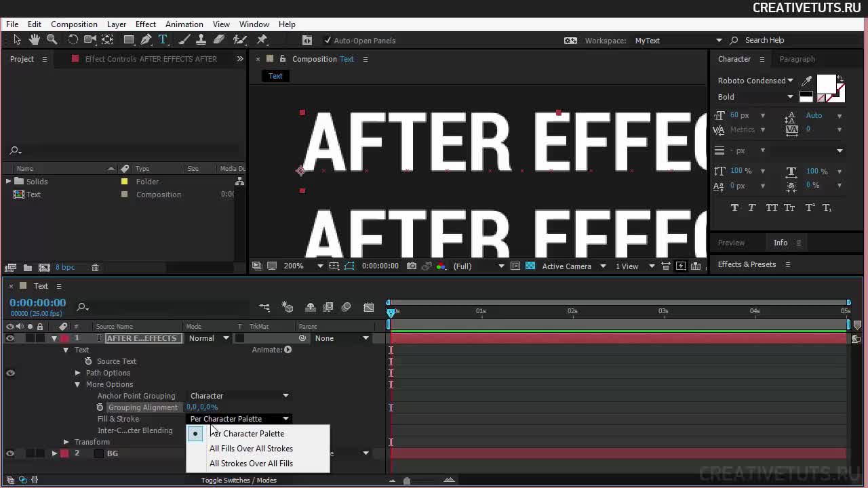The height and width of the screenshot is (488, 868).
Task: Open the Composition menu
Action: (74, 24)
